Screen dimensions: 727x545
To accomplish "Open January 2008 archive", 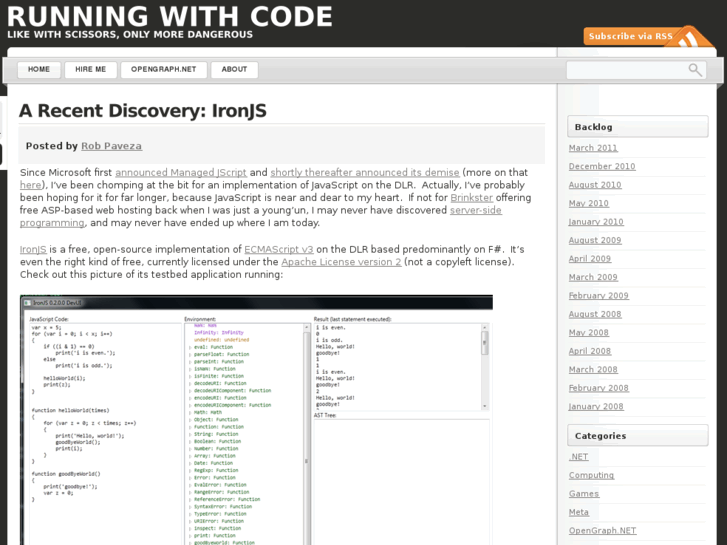I will pos(596,407).
